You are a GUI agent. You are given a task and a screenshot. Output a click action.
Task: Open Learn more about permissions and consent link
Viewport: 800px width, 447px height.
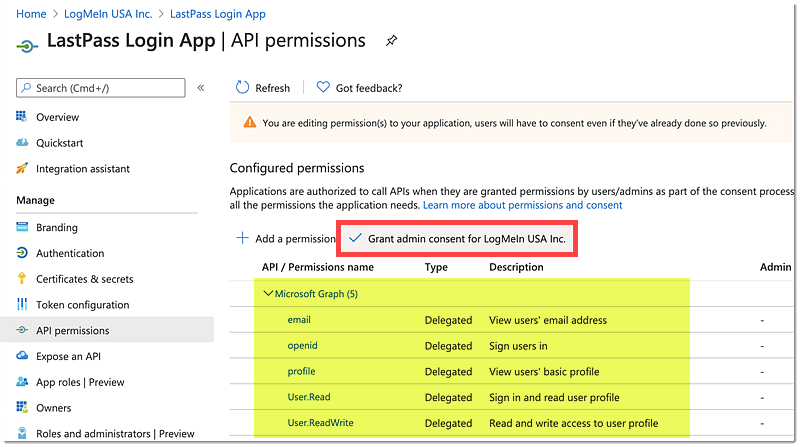click(x=522, y=205)
